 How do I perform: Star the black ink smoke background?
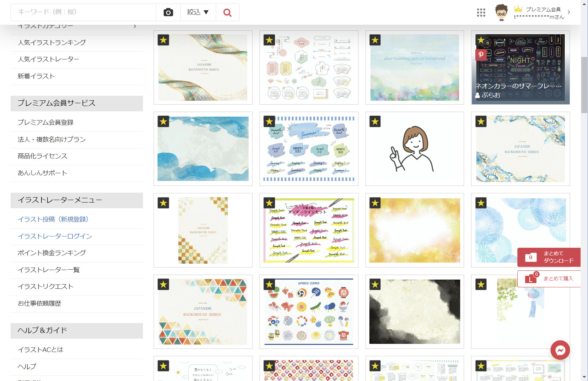pos(375,284)
